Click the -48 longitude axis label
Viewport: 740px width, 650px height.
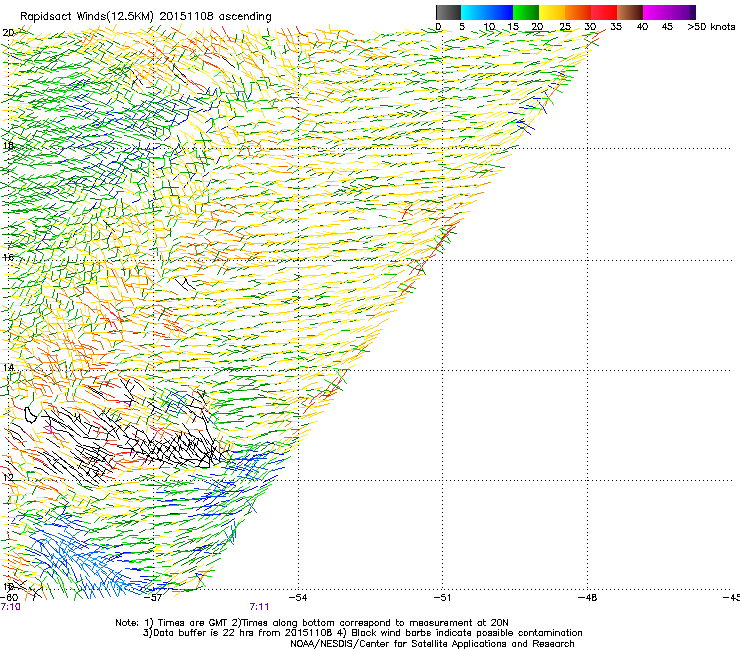tap(588, 598)
